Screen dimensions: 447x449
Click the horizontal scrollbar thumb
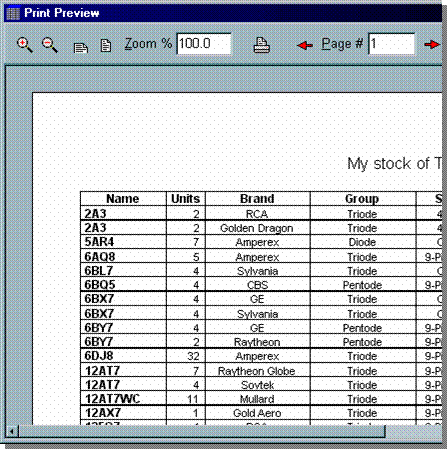coord(202,432)
